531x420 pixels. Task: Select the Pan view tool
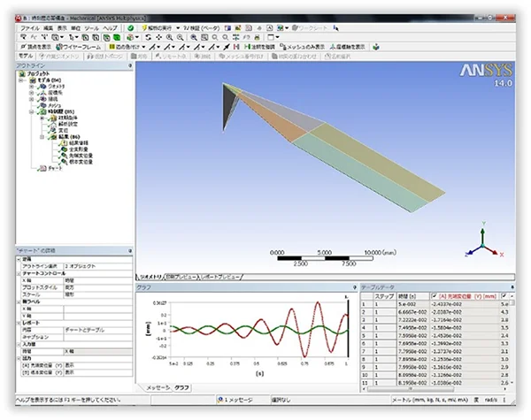(158, 37)
